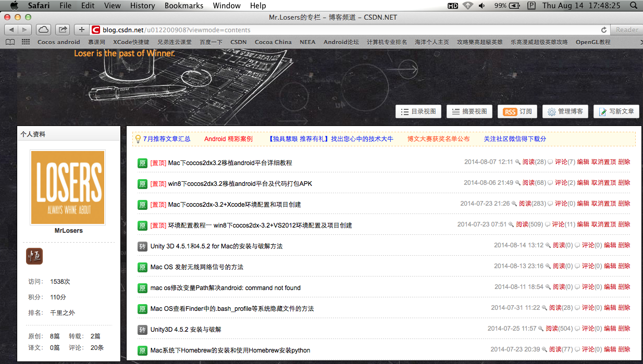Click 评论(11) on VS2012环境配置 article
This screenshot has width=643, height=364.
(x=563, y=224)
